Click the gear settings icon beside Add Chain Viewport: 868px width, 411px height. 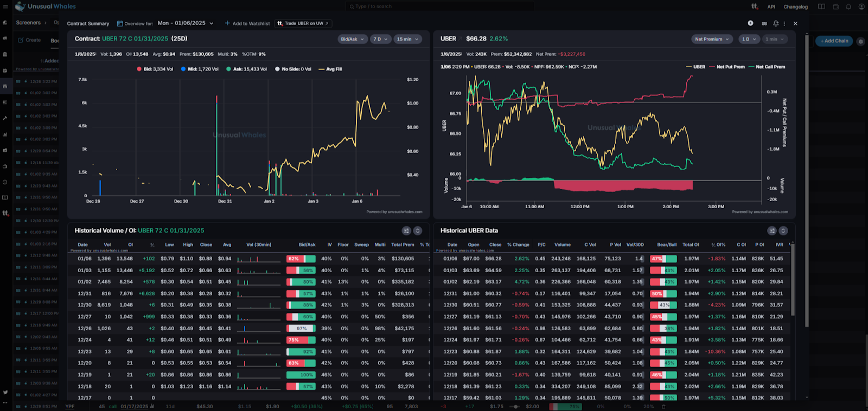coord(860,41)
